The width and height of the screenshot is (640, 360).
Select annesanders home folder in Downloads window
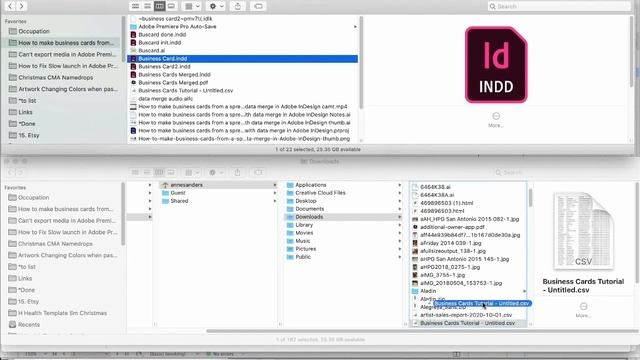click(218, 185)
